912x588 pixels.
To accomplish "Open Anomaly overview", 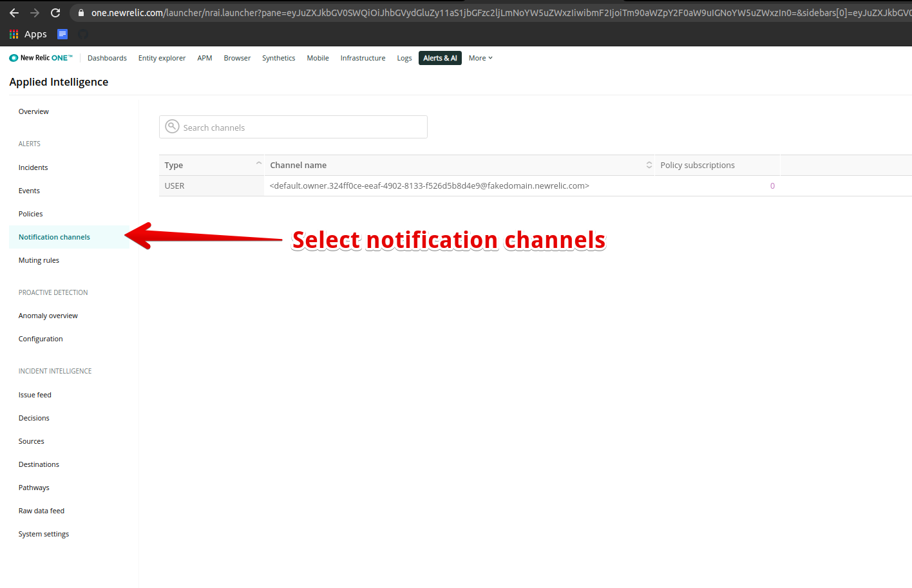I will point(48,316).
